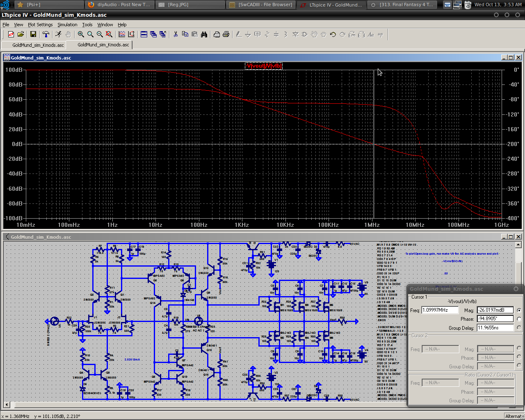525x420 pixels.
Task: Select the Draw Wire pencil tool
Action: click(239, 34)
